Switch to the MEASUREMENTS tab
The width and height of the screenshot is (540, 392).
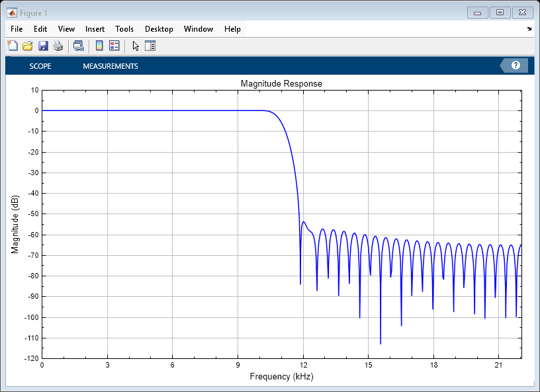click(x=111, y=66)
